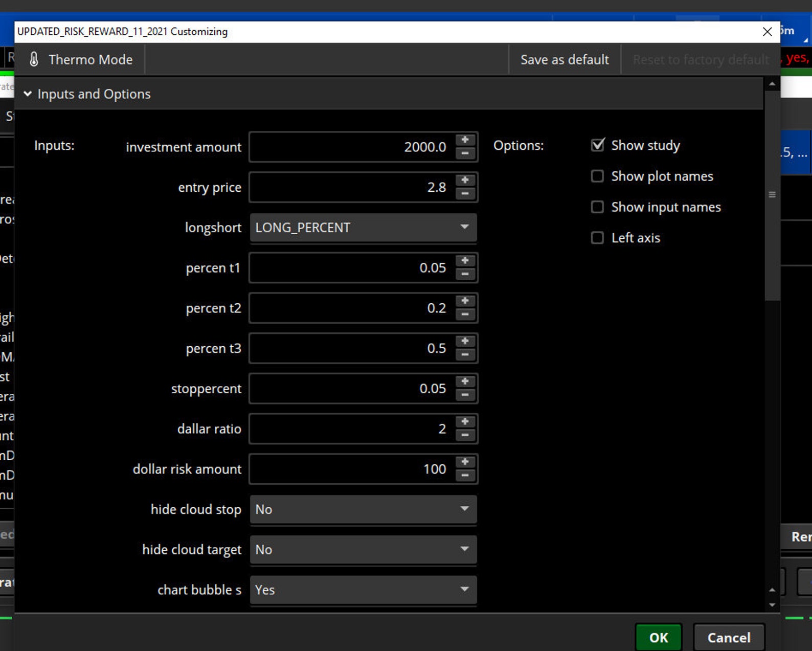Increase percen t2 with plus stepper
Image resolution: width=812 pixels, height=651 pixels.
point(465,301)
